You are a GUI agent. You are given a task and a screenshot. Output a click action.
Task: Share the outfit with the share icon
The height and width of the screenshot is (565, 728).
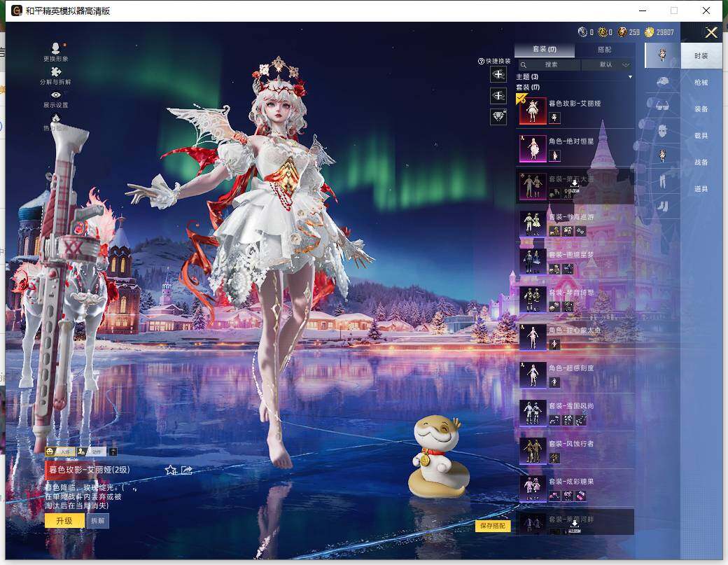[187, 470]
